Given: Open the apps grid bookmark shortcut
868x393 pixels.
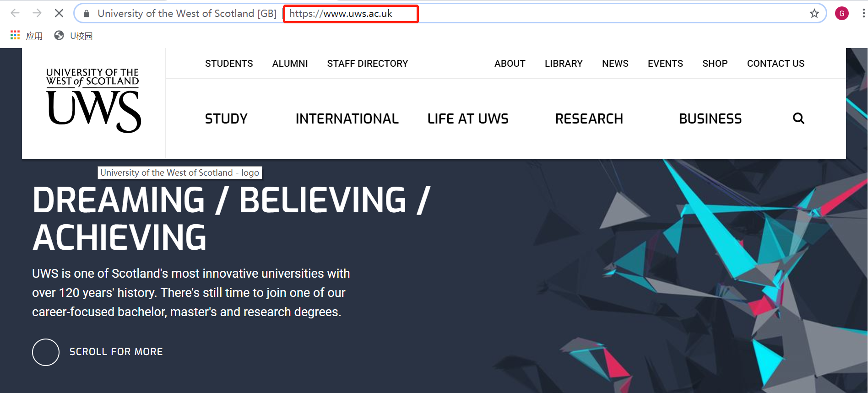Looking at the screenshot, I should 15,35.
